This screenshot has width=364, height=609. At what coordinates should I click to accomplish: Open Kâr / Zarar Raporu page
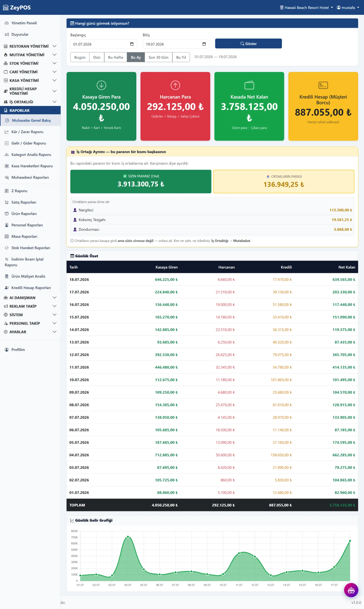tap(27, 132)
